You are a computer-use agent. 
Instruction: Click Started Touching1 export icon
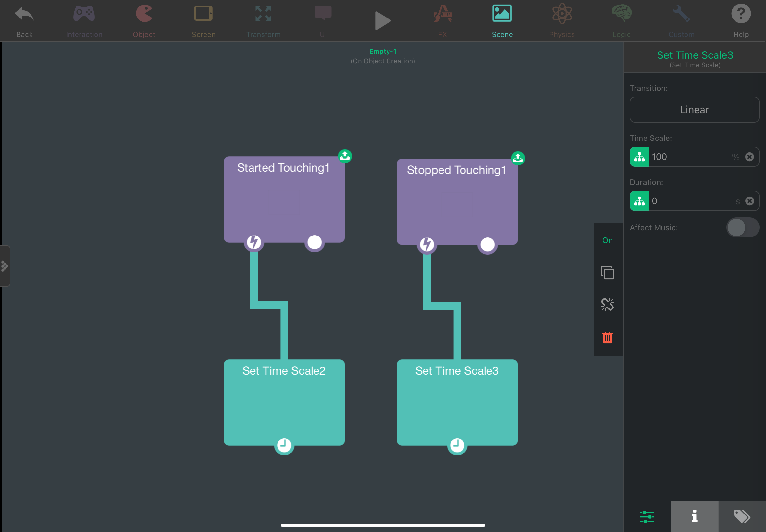pos(345,156)
